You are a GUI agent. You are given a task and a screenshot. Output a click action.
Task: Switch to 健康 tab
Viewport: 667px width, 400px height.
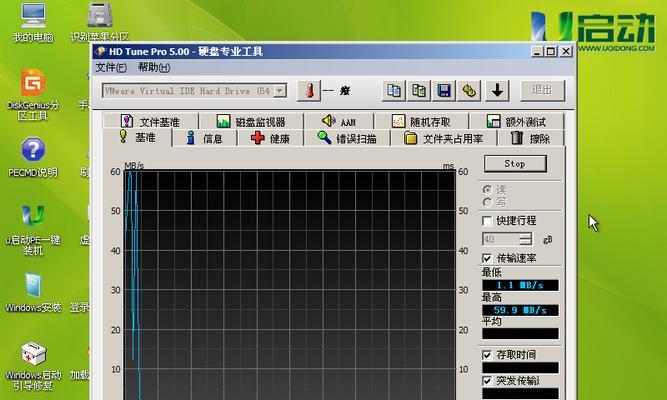(271, 138)
